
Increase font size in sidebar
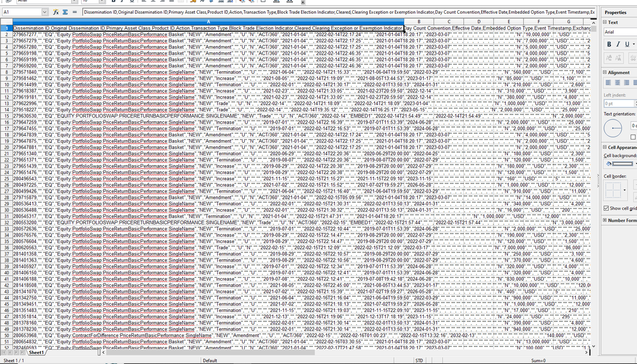coord(609,59)
